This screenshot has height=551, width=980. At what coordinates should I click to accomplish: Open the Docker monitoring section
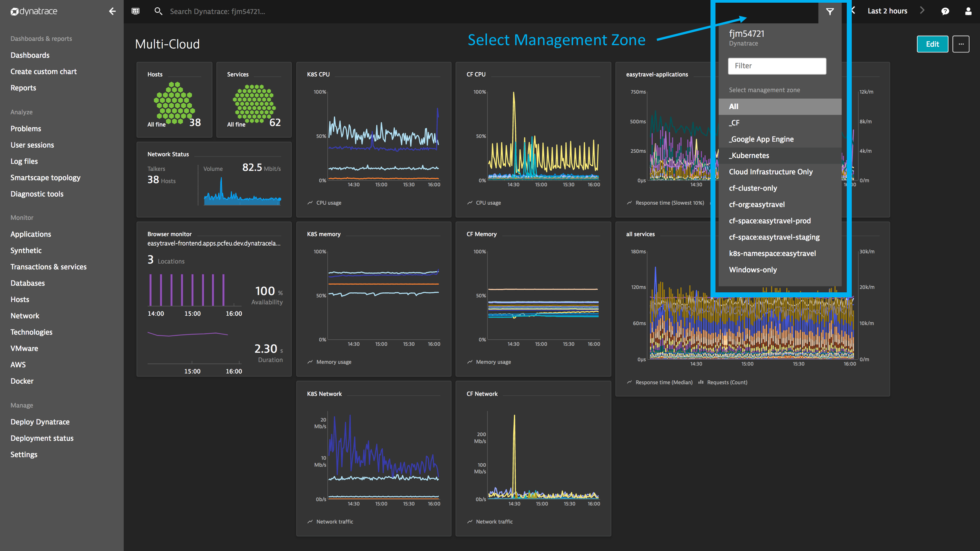click(x=21, y=380)
